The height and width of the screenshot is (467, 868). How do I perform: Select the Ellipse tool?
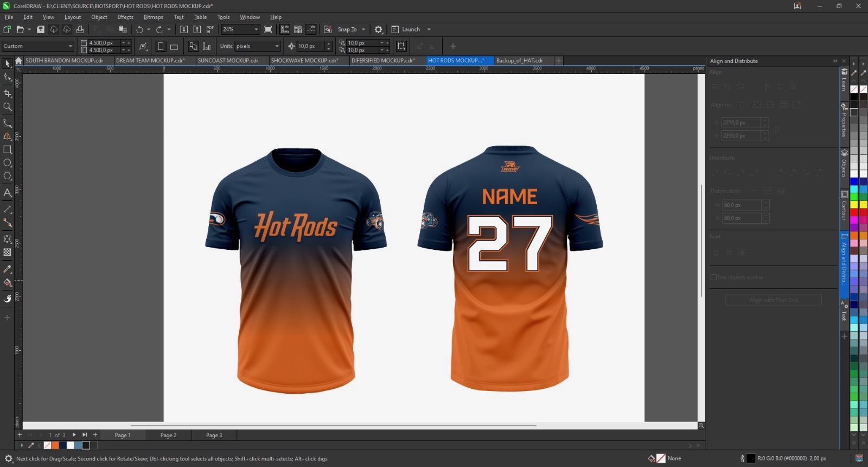8,163
